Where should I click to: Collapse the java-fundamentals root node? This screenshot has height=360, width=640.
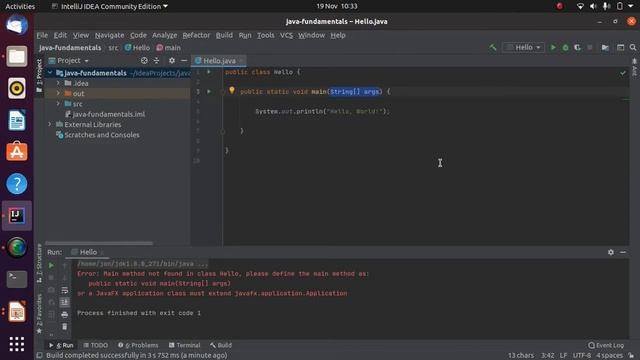[50, 73]
